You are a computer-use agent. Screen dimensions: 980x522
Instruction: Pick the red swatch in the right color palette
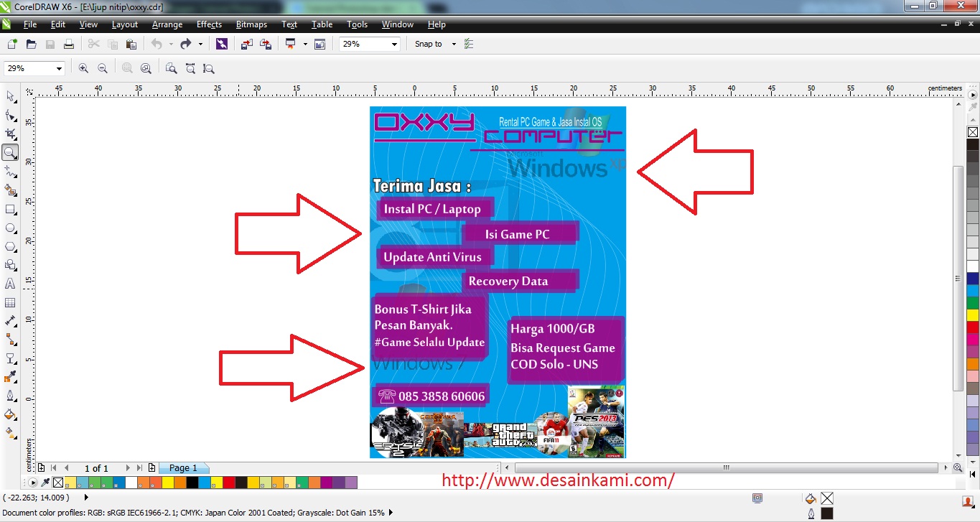pyautogui.click(x=973, y=327)
